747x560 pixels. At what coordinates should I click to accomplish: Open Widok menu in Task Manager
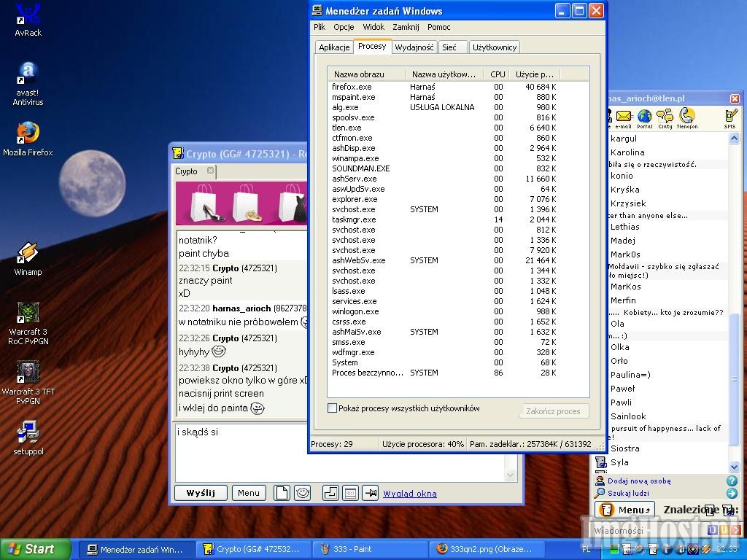(373, 27)
